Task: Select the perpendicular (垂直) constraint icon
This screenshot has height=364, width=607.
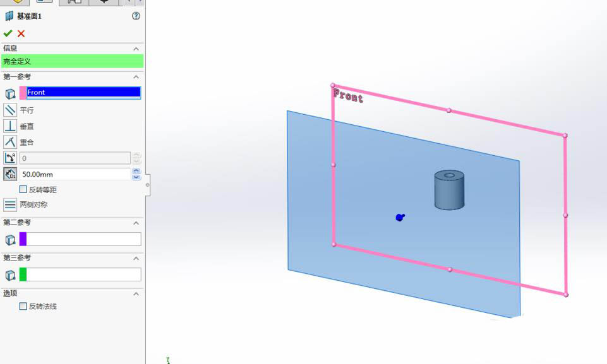Action: click(x=9, y=126)
